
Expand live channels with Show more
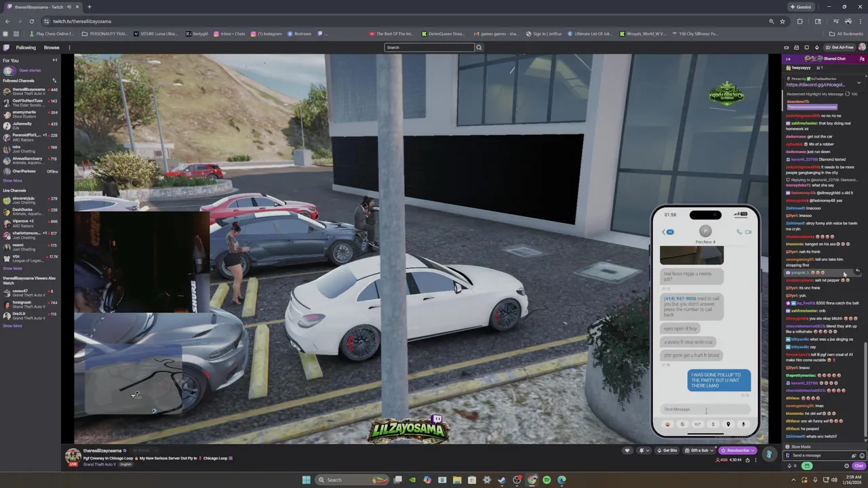tap(12, 268)
